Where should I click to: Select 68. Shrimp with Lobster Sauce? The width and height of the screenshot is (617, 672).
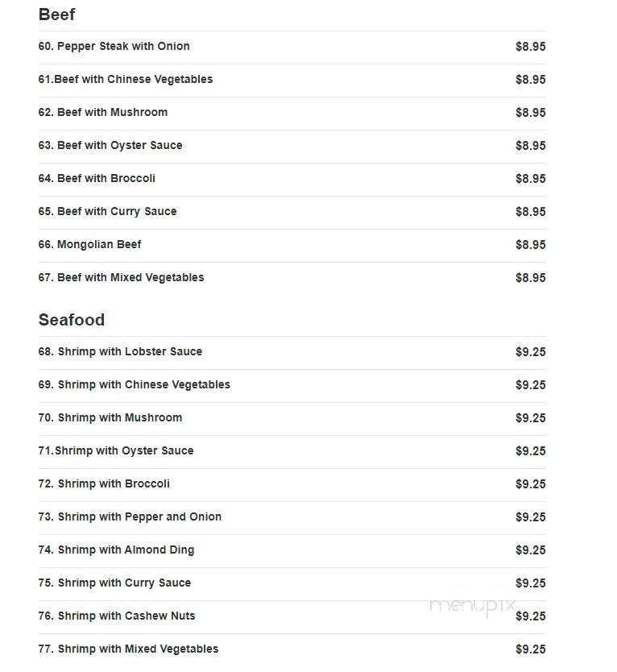click(x=292, y=352)
